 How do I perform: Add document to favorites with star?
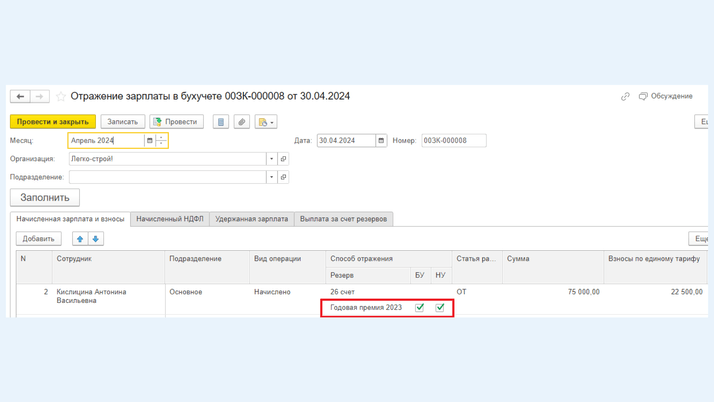click(x=60, y=97)
